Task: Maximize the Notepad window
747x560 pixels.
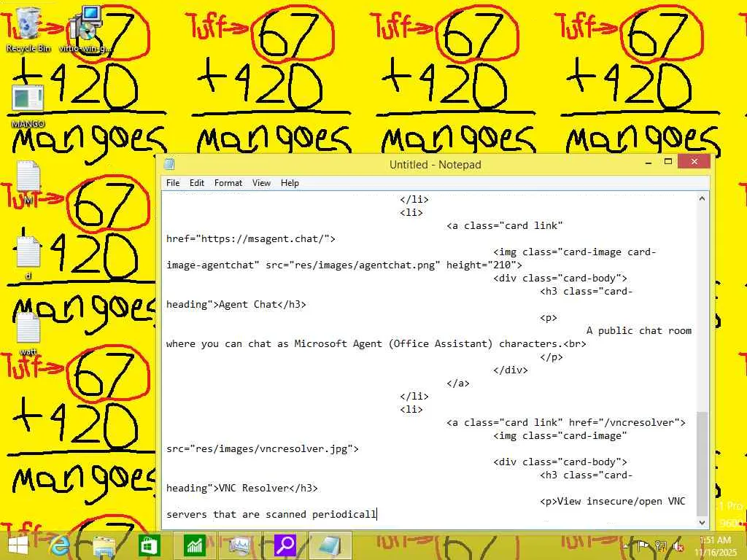Action: pos(668,162)
